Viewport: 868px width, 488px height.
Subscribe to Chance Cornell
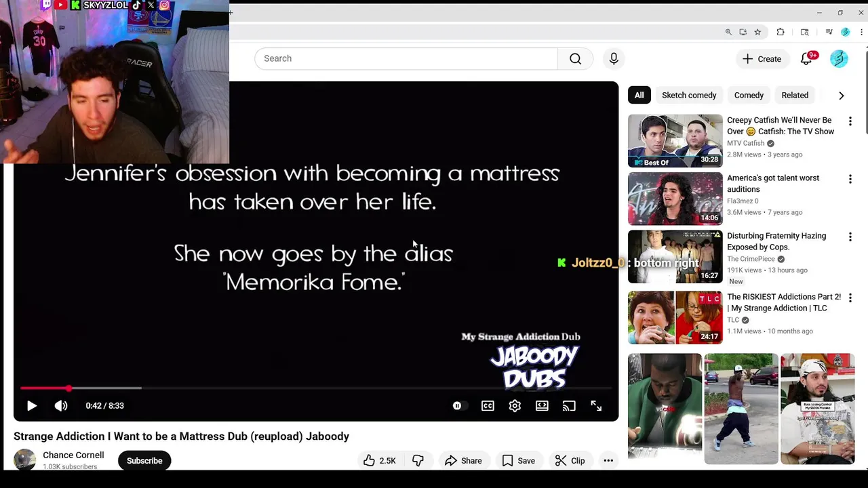144,461
